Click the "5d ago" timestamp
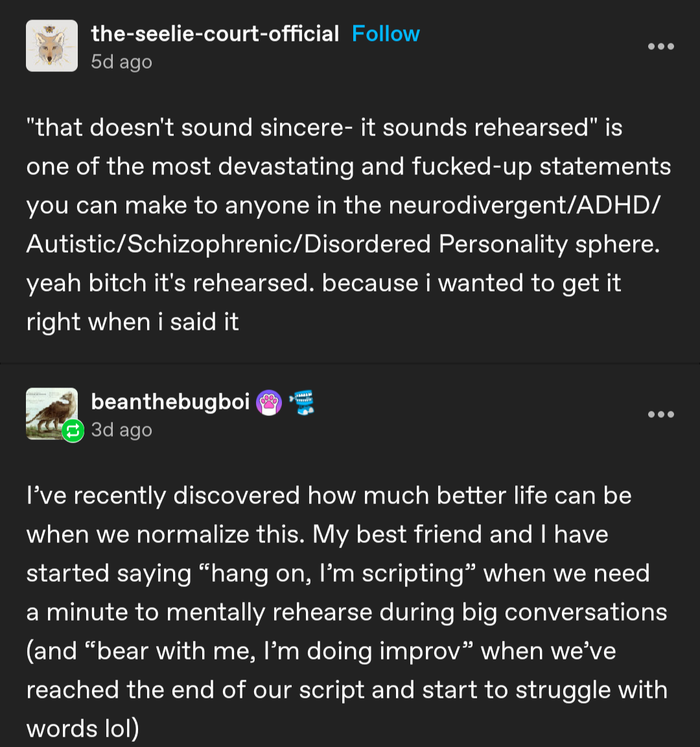 [x=121, y=62]
